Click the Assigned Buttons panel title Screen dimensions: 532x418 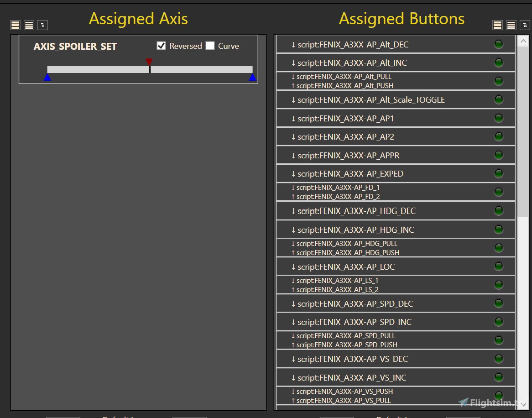402,19
